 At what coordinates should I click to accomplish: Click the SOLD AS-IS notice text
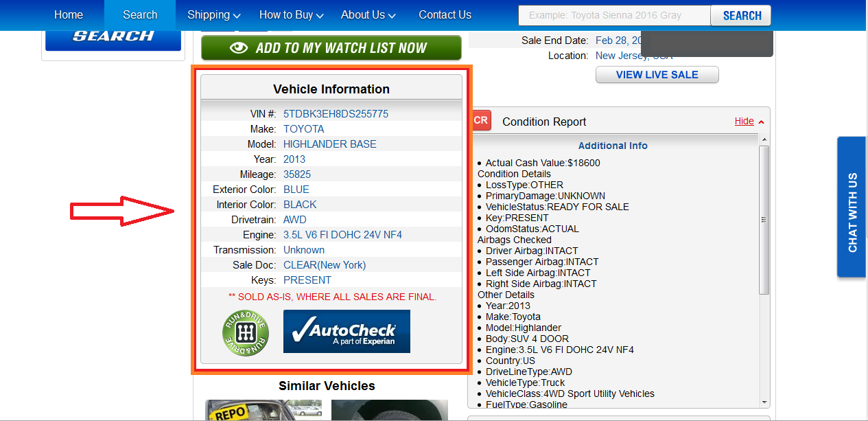pos(333,297)
